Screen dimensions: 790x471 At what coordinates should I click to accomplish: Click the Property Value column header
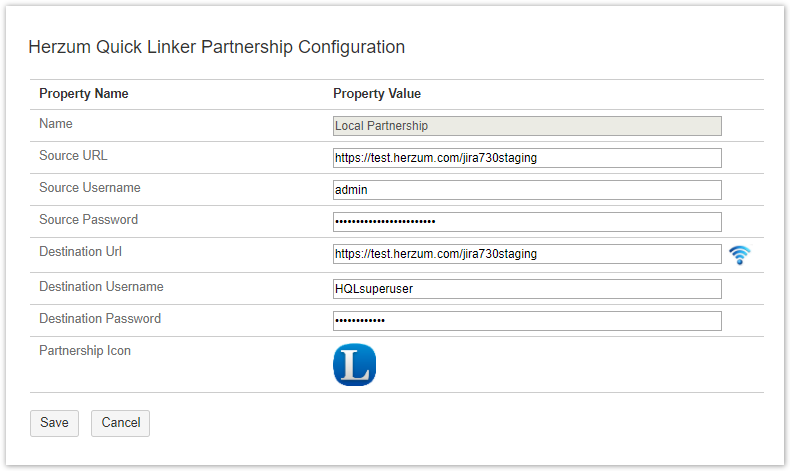[377, 94]
